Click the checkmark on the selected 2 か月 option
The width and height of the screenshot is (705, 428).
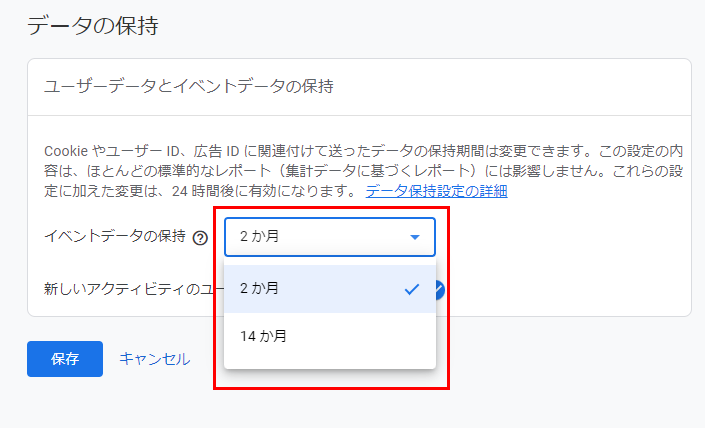click(412, 289)
